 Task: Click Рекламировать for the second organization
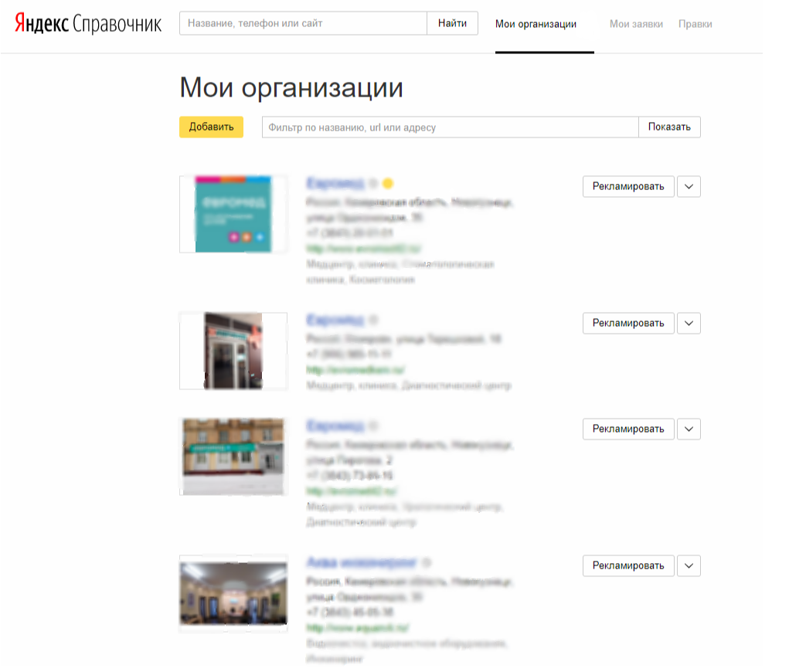click(628, 323)
